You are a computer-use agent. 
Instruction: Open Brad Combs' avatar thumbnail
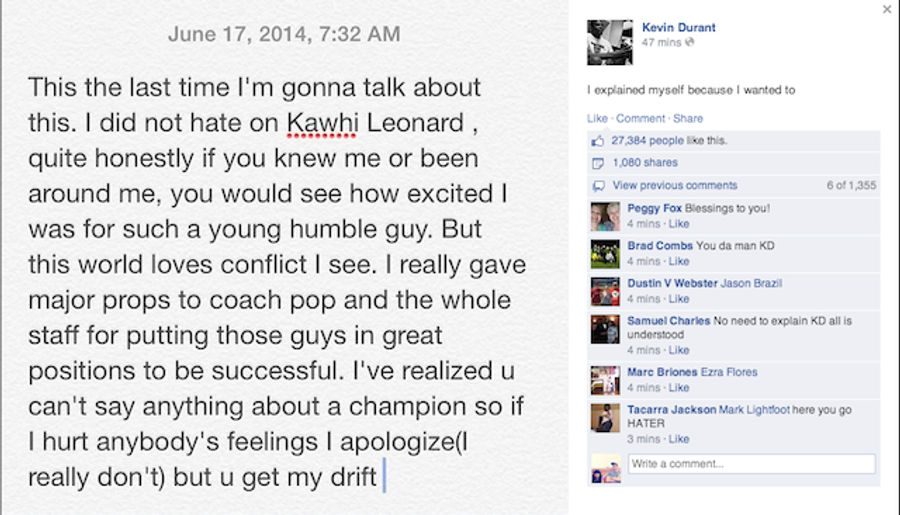point(605,254)
